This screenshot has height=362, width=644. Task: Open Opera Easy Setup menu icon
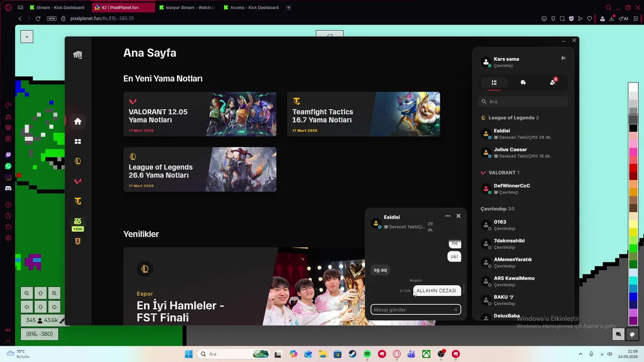click(636, 19)
